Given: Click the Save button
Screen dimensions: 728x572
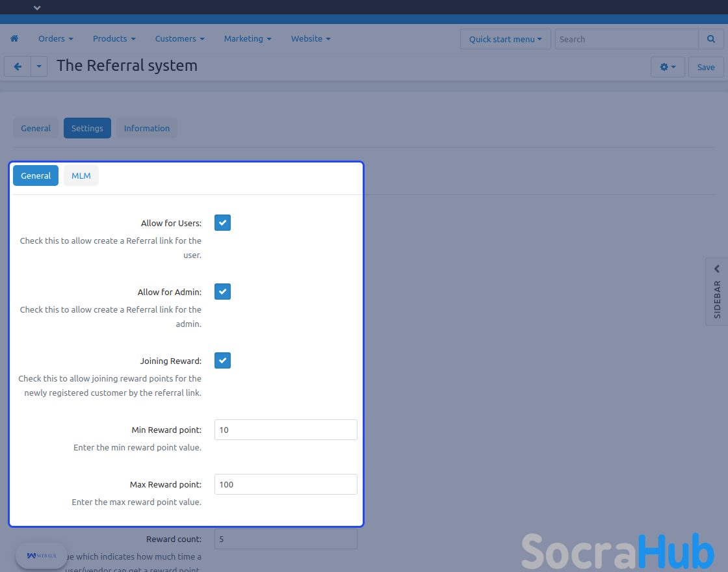Looking at the screenshot, I should [x=705, y=67].
